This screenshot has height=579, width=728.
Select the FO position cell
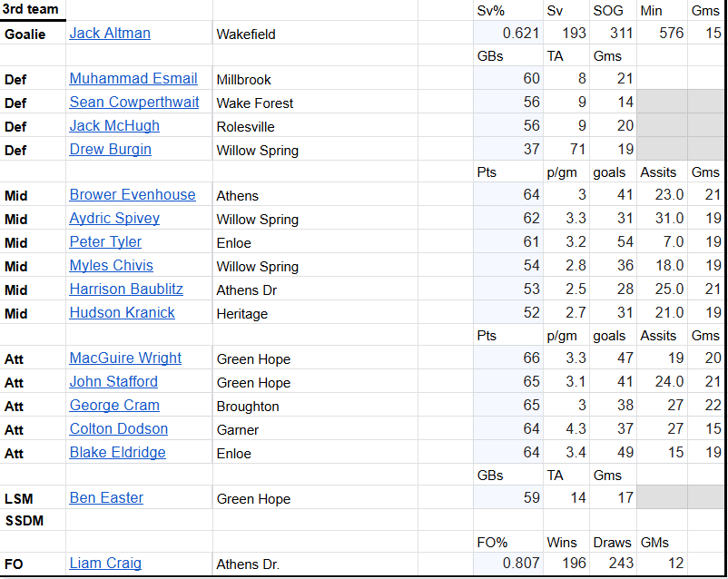(33, 564)
